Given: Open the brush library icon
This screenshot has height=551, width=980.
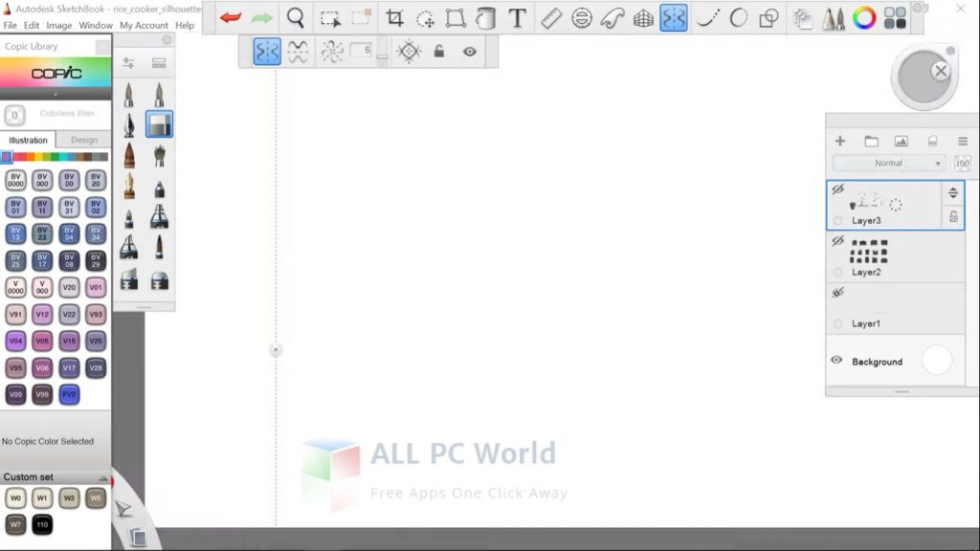Looking at the screenshot, I should [159, 63].
